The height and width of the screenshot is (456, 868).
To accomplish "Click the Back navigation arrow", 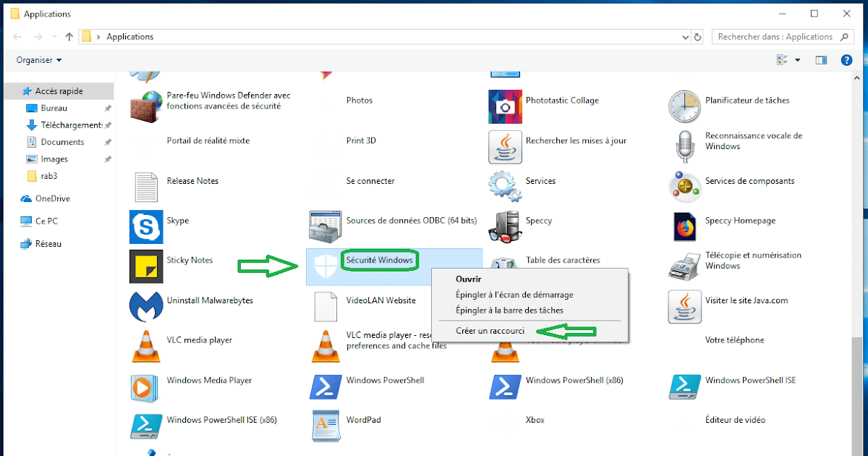I will (17, 37).
